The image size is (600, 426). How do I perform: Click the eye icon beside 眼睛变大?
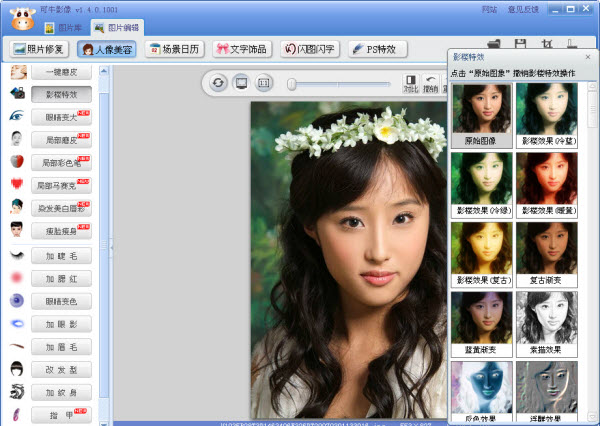16,115
